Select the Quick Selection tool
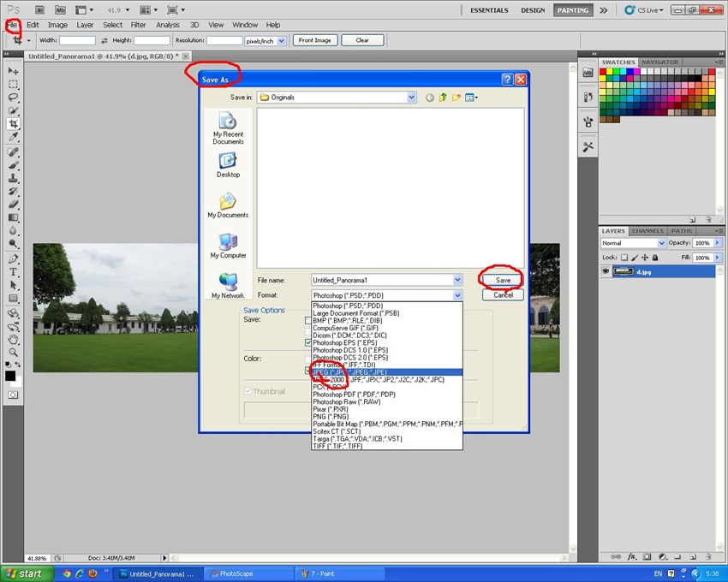Screen dimensions: 728x582 pos(13,110)
